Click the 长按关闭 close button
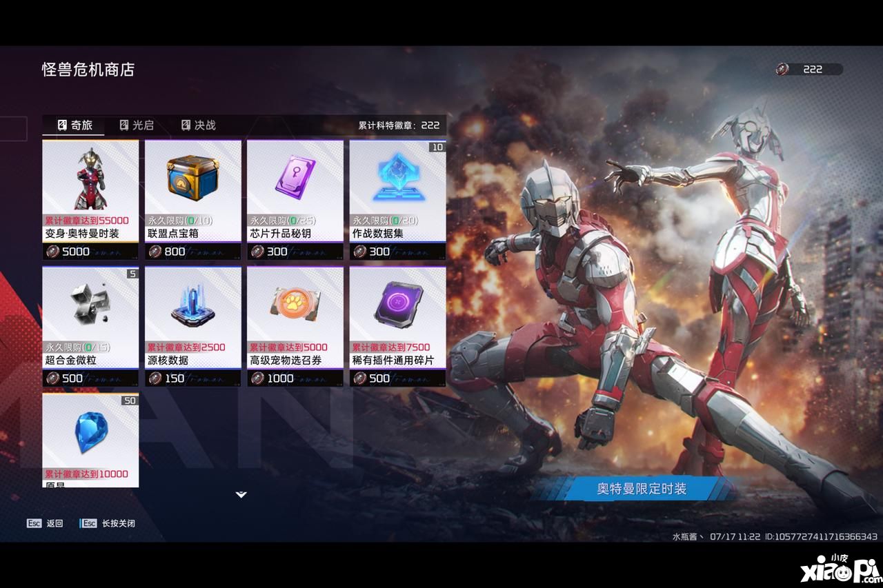 (108, 523)
